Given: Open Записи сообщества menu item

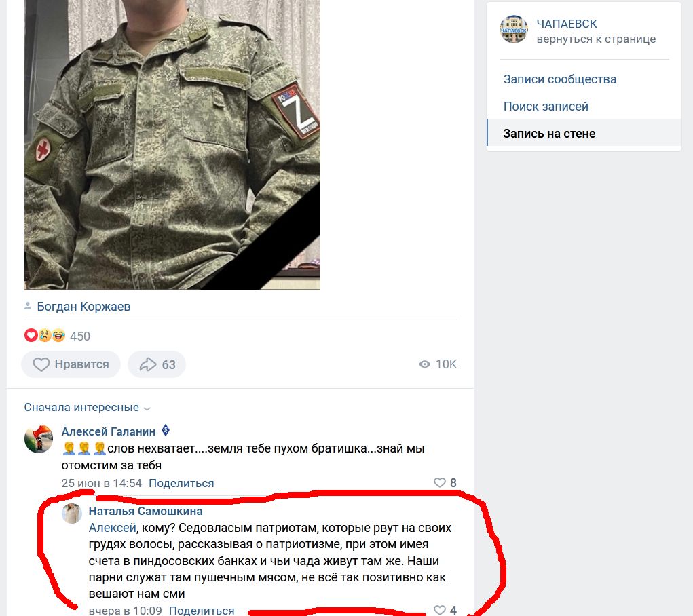Looking at the screenshot, I should [559, 79].
